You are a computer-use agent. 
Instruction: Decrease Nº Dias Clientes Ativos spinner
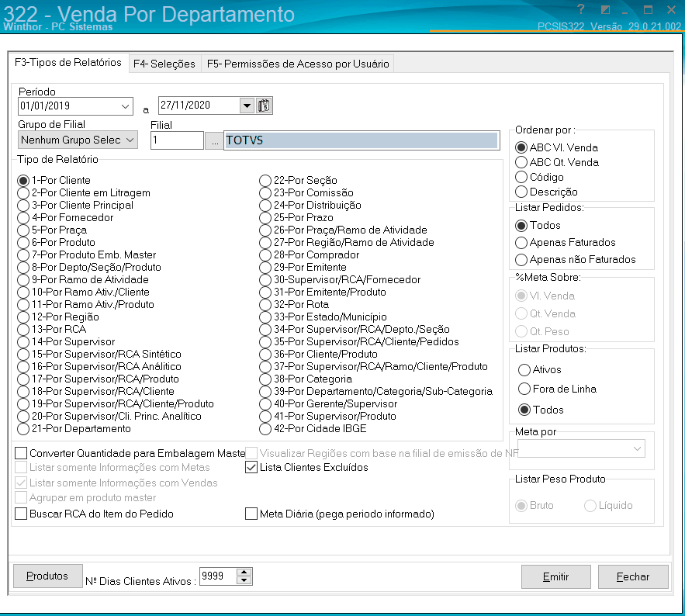click(244, 580)
